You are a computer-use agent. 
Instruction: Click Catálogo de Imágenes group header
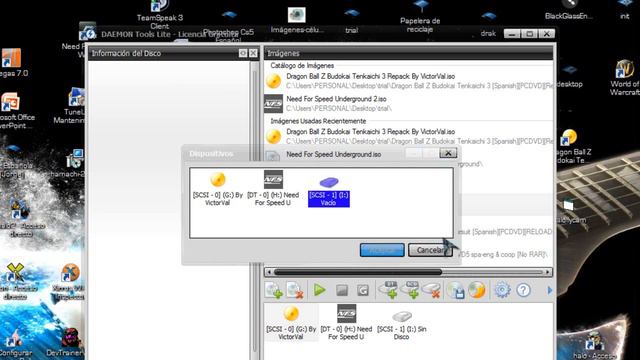pyautogui.click(x=302, y=65)
